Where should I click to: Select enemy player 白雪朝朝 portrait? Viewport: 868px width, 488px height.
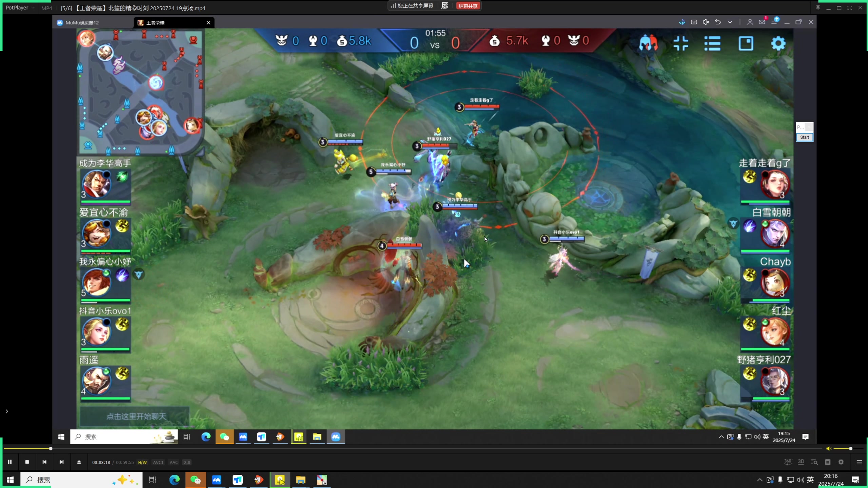(x=775, y=233)
